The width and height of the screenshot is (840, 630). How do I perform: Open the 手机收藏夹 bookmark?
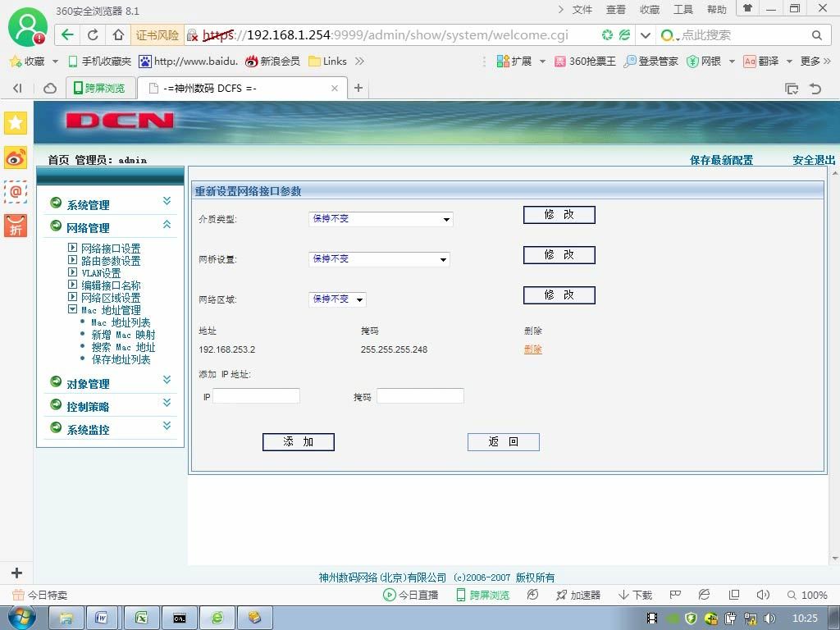99,62
